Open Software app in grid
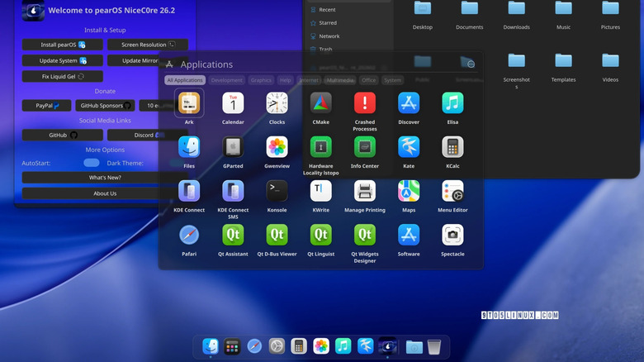Screen dimensions: 644x362 coord(409,236)
